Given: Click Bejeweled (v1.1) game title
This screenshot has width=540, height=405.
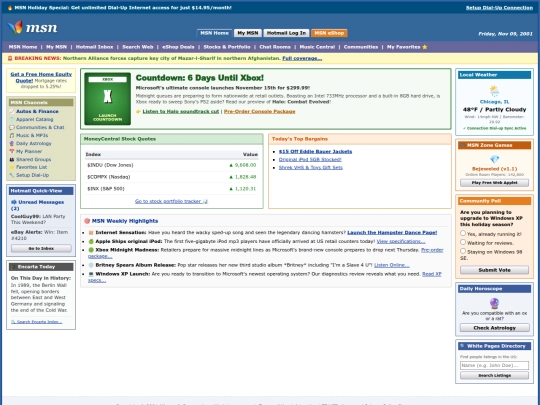Looking at the screenshot, I should (x=494, y=169).
